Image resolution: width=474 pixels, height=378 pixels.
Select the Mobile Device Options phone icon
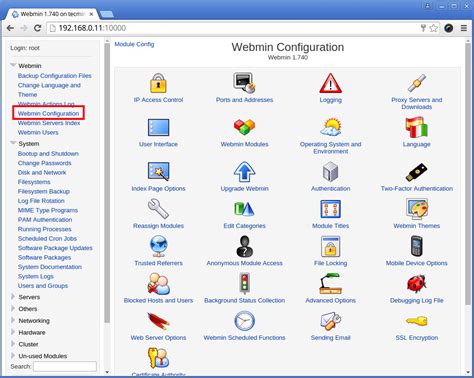pyautogui.click(x=417, y=246)
